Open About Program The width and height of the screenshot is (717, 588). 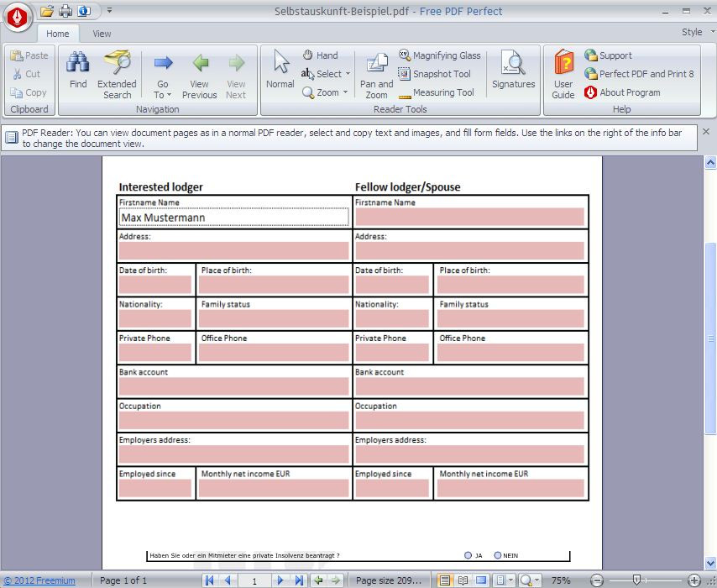point(622,92)
